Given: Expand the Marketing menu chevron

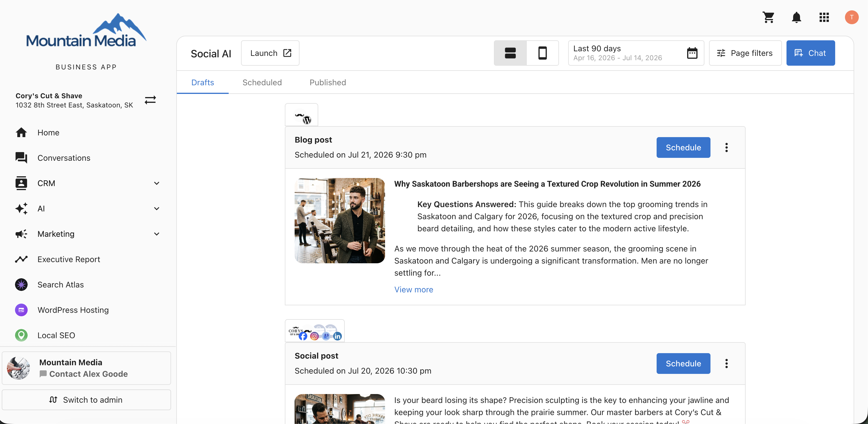Looking at the screenshot, I should tap(157, 234).
